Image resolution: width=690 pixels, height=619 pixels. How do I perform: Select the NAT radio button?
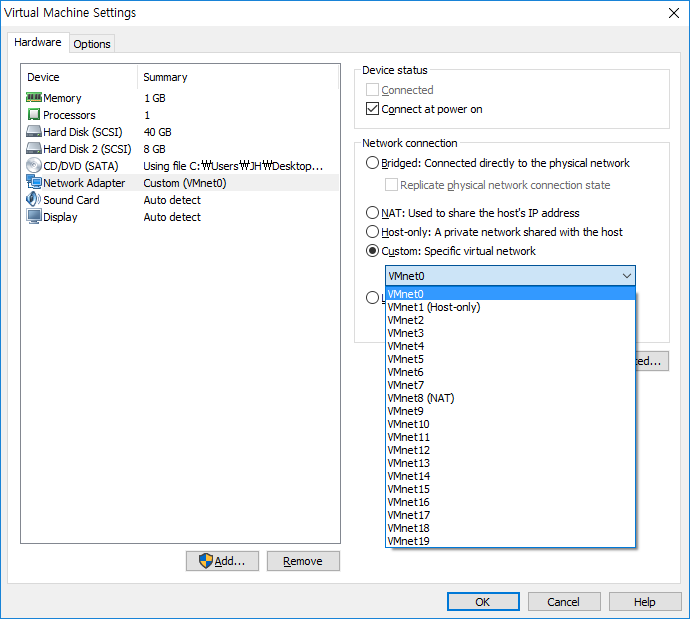tap(372, 213)
